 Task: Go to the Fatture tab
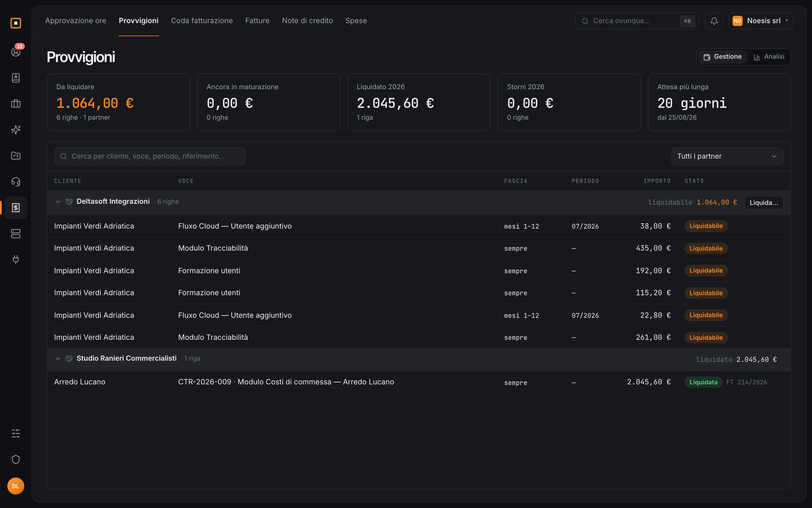coord(257,21)
